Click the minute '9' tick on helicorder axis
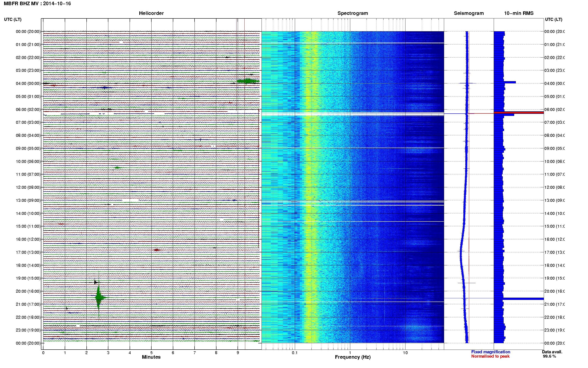 tap(238, 353)
